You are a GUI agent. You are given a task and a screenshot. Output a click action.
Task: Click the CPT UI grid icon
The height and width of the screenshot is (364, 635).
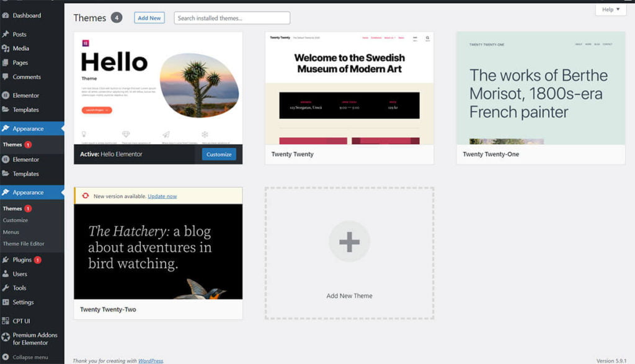pos(6,321)
